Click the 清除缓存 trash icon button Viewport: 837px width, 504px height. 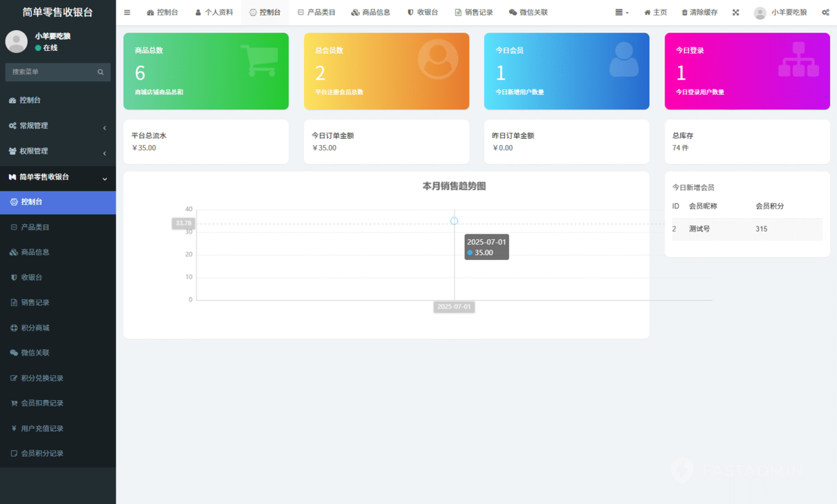(699, 13)
